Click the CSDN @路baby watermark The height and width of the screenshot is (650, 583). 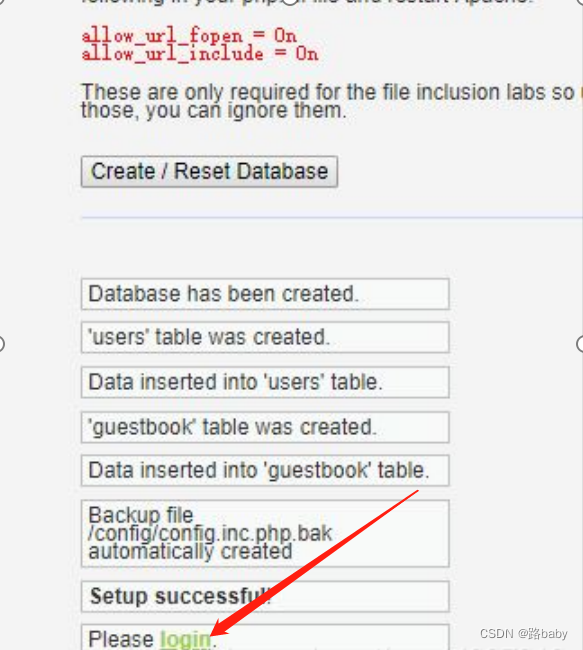pos(523,634)
